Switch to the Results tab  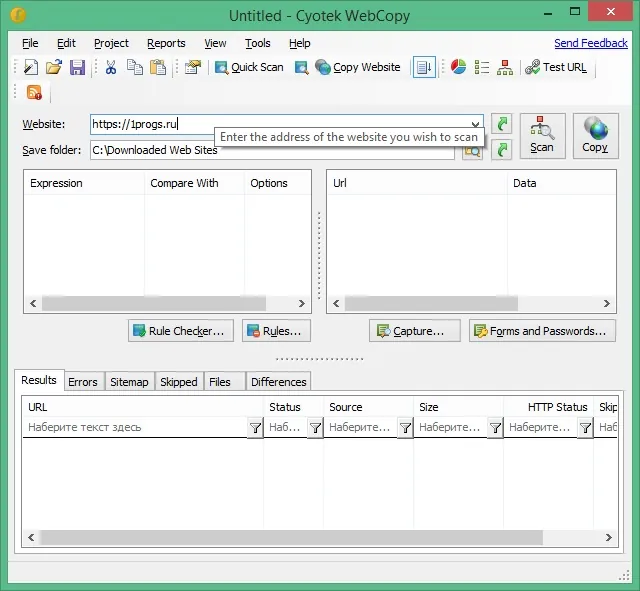coord(39,380)
